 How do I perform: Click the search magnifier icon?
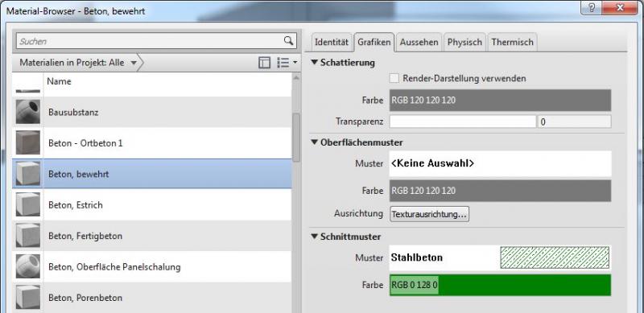[x=289, y=40]
